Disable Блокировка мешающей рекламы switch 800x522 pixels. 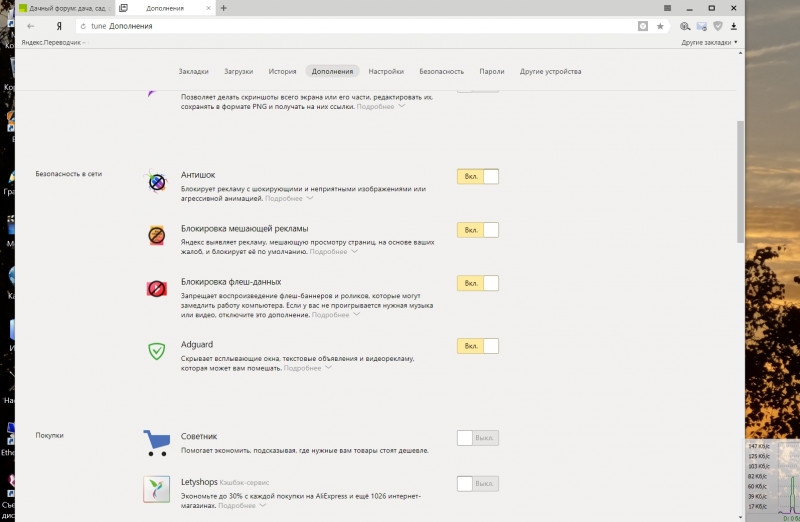tap(478, 230)
